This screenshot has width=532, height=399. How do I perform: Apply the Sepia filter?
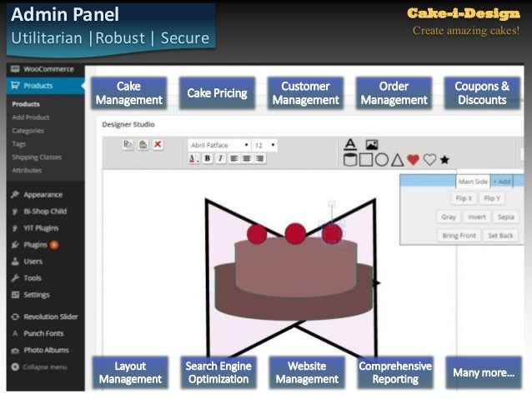tap(505, 217)
